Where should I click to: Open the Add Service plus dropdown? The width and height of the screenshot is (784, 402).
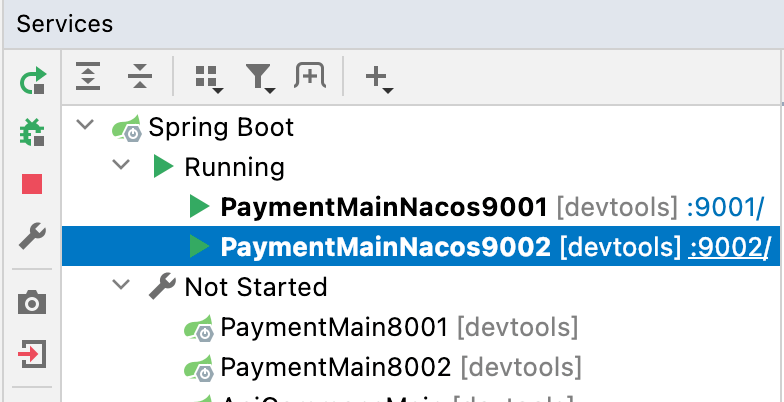coord(379,79)
